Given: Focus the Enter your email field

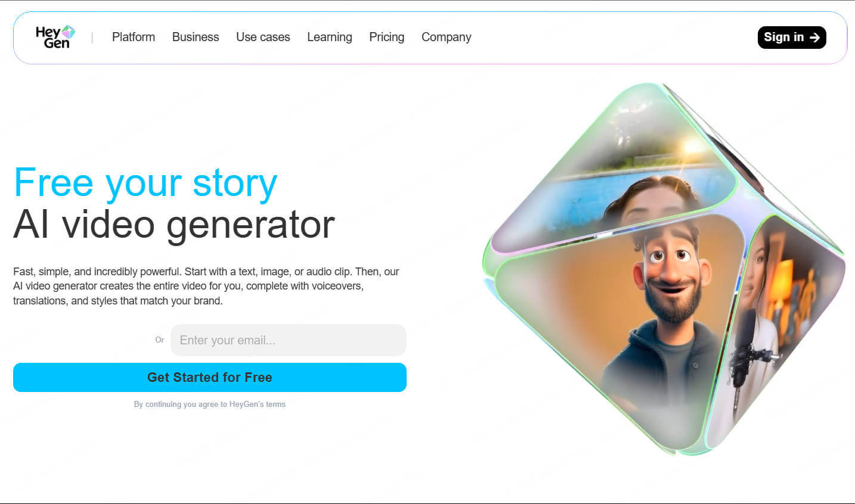Looking at the screenshot, I should coord(289,340).
